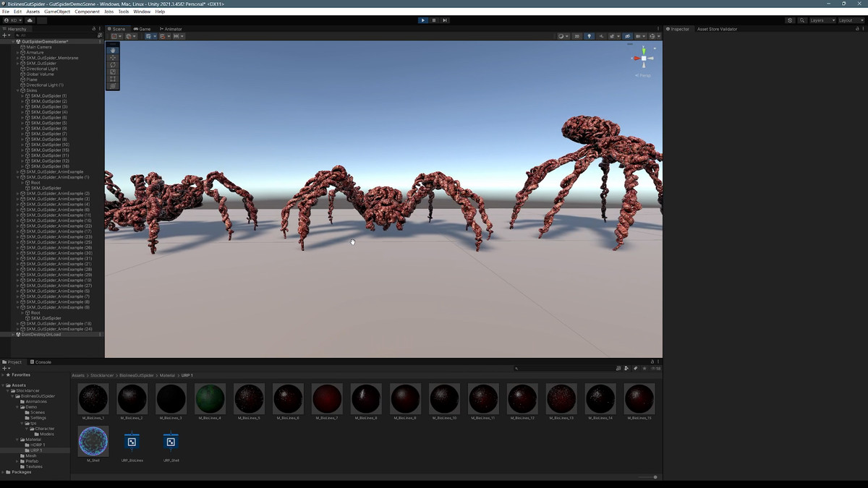The width and height of the screenshot is (868, 488).
Task: Open the Layers dropdown
Action: [822, 20]
